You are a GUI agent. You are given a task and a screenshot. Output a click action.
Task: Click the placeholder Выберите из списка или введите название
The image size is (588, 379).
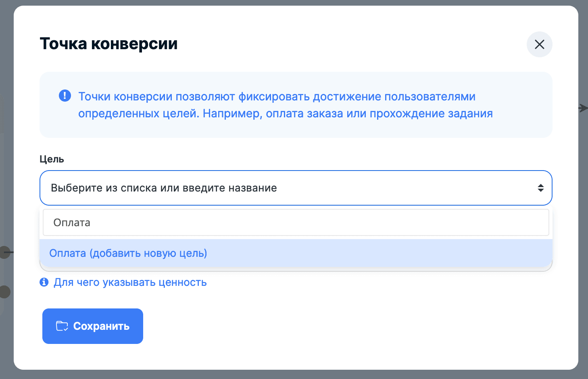point(164,188)
